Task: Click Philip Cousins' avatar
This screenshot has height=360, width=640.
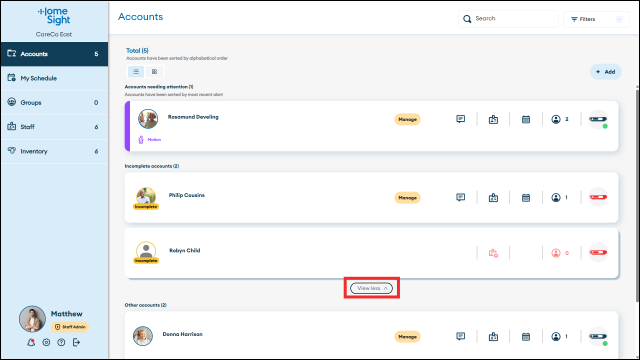Action: coord(146,198)
